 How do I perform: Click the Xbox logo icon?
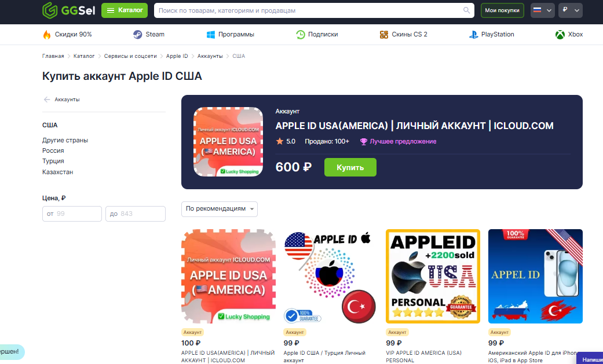(560, 35)
